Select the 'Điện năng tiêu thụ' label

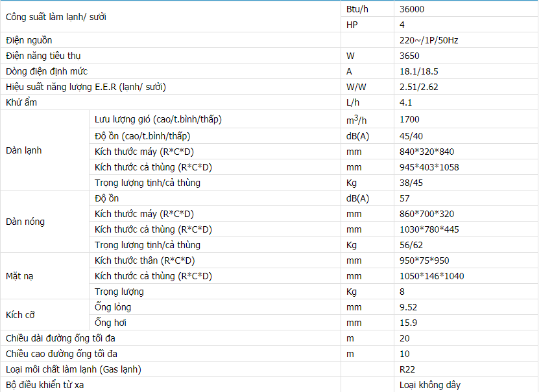43,56
